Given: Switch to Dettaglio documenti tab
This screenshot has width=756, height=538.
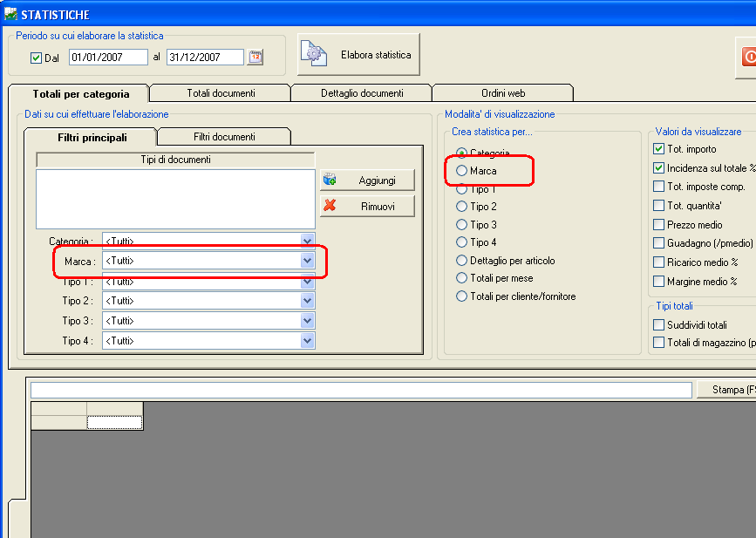Looking at the screenshot, I should pos(362,93).
